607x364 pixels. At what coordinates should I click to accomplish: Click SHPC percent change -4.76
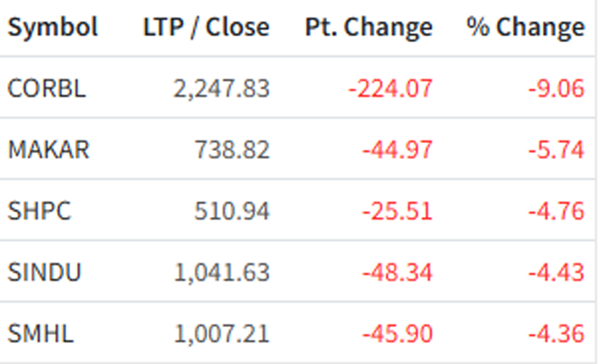tap(556, 211)
